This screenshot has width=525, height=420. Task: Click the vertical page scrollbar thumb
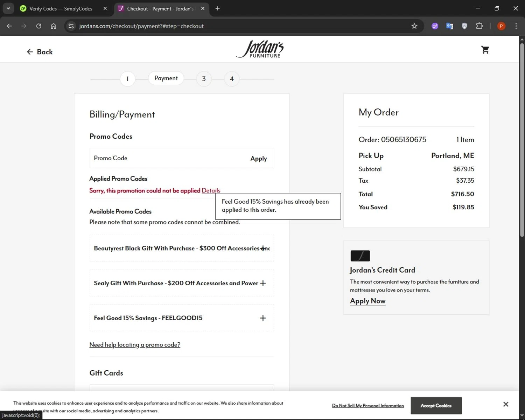[x=522, y=140]
